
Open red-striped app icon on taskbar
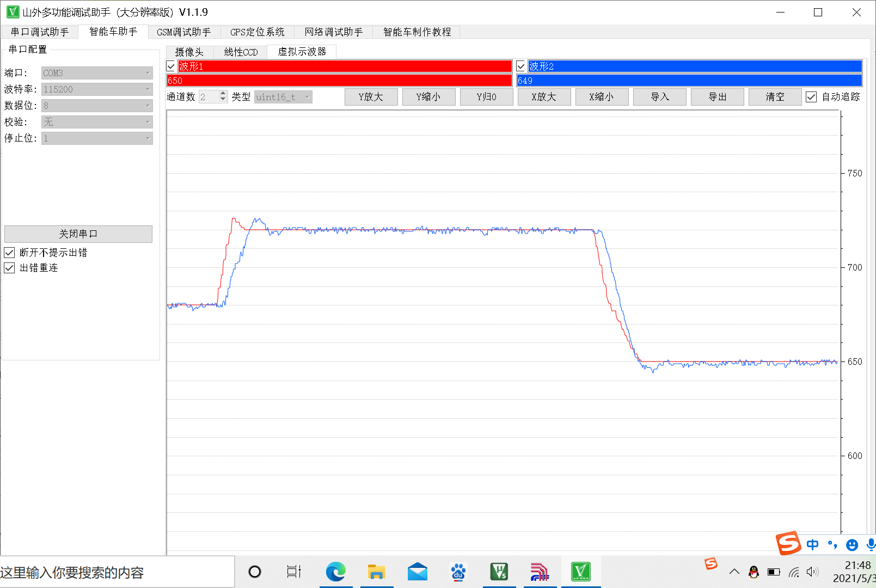tap(540, 572)
